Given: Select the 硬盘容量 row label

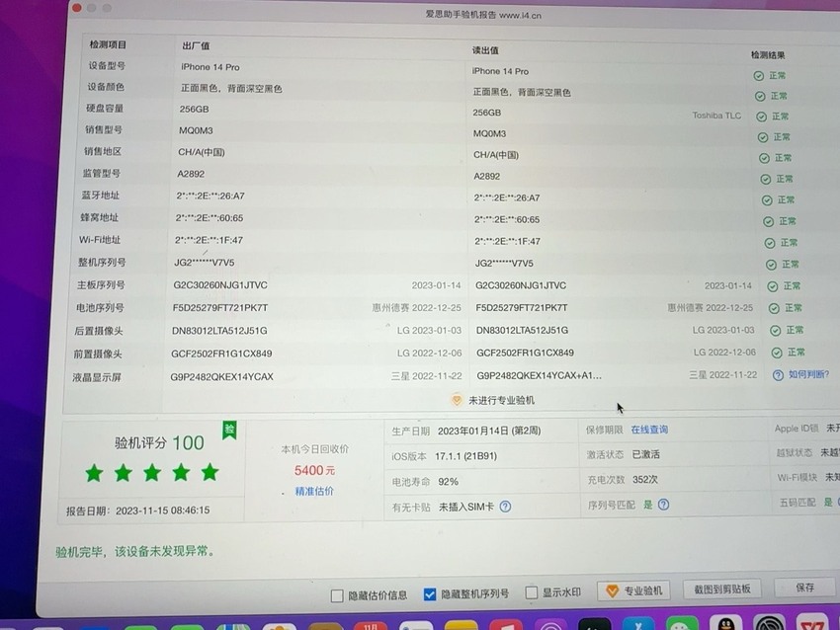Looking at the screenshot, I should (x=105, y=108).
